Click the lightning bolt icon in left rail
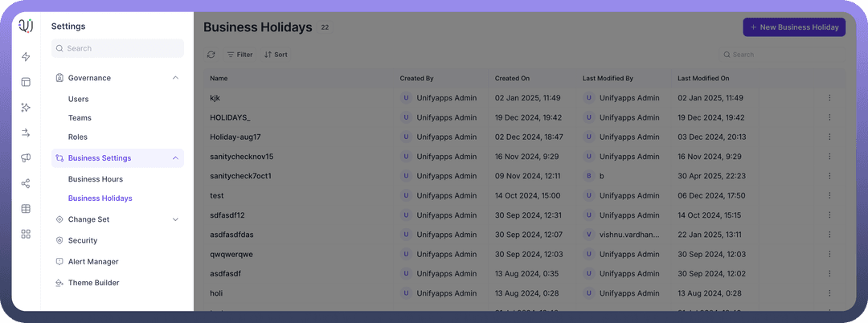The height and width of the screenshot is (323, 868). coord(26,57)
